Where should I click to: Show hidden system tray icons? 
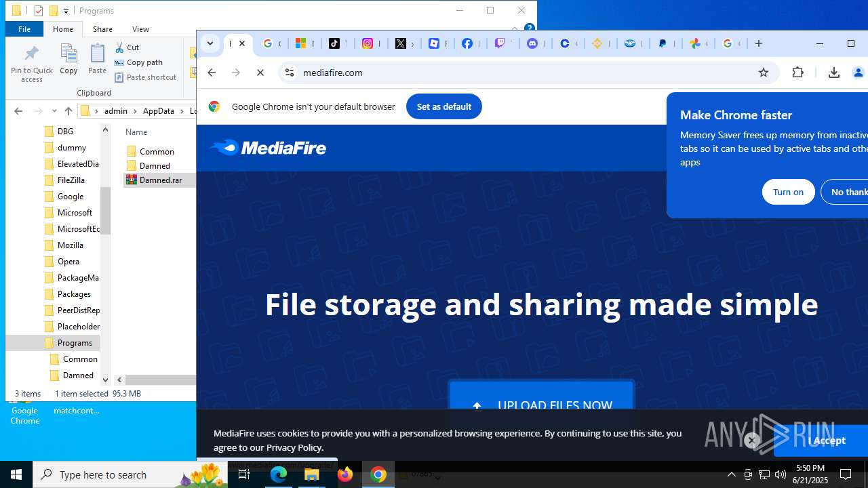pyautogui.click(x=732, y=474)
